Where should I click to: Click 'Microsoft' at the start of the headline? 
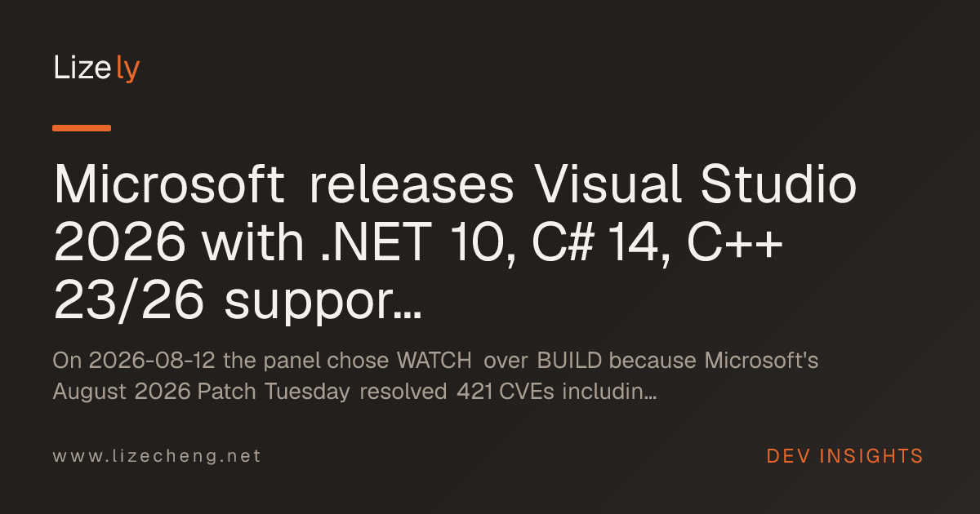[x=170, y=186]
